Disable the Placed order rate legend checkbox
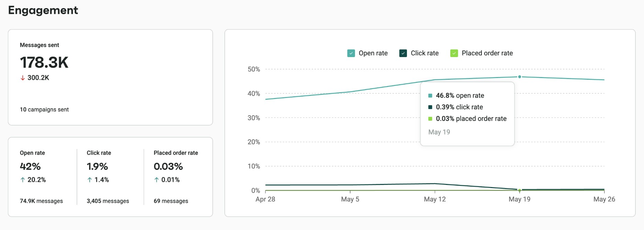Viewport: 644px width, 230px height. pos(455,53)
